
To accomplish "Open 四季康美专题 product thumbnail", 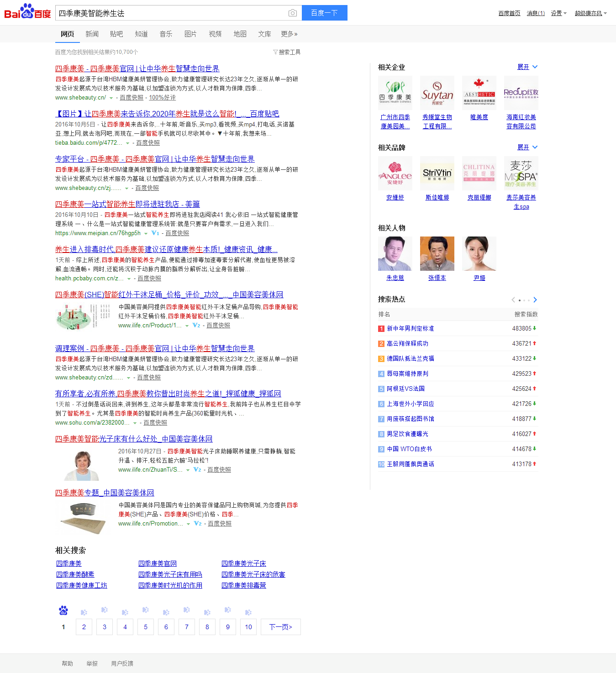I will click(83, 518).
